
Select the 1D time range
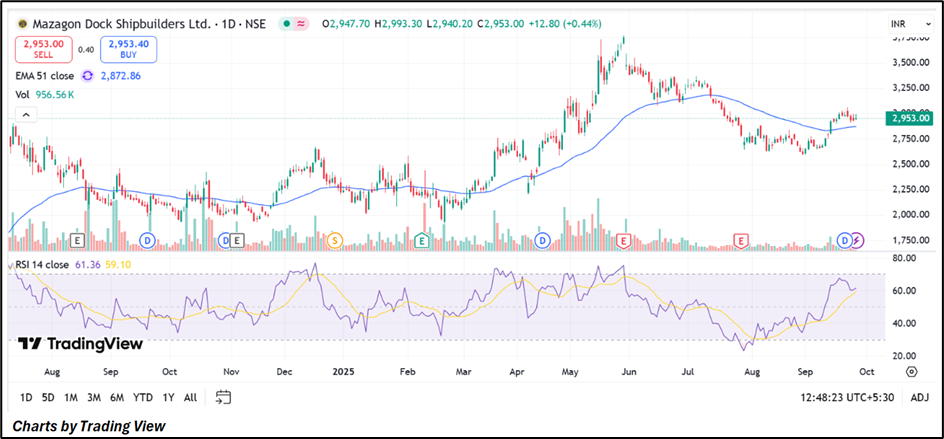(26, 397)
